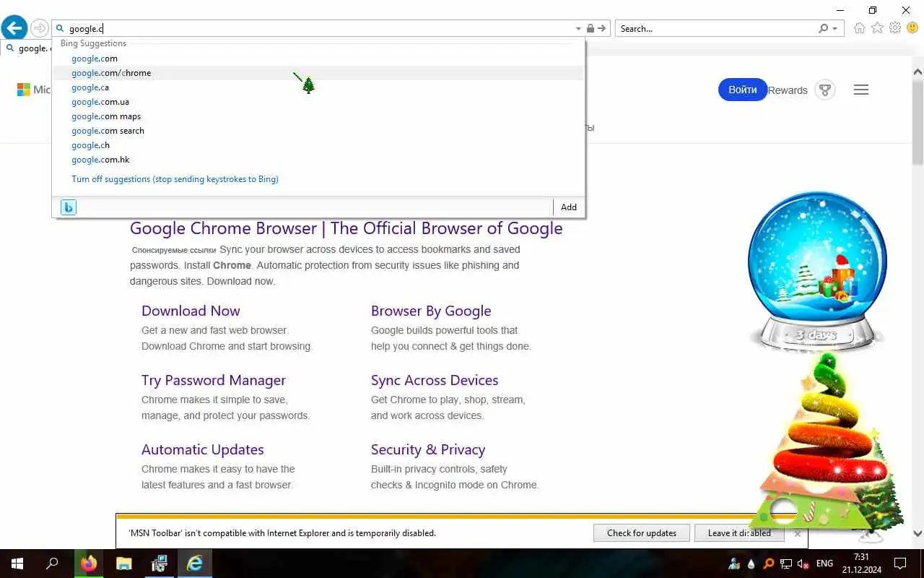This screenshot has width=924, height=578.
Task: Click the taskbar Search magnifier
Action: (x=52, y=564)
